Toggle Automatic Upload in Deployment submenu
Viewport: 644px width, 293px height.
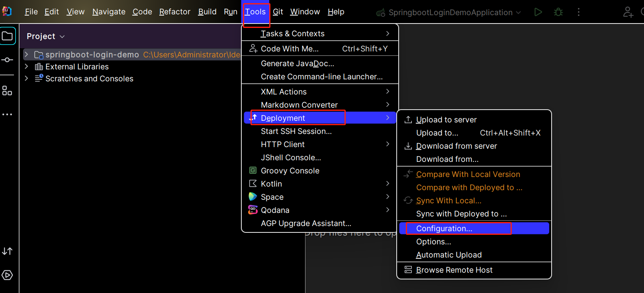coord(449,255)
